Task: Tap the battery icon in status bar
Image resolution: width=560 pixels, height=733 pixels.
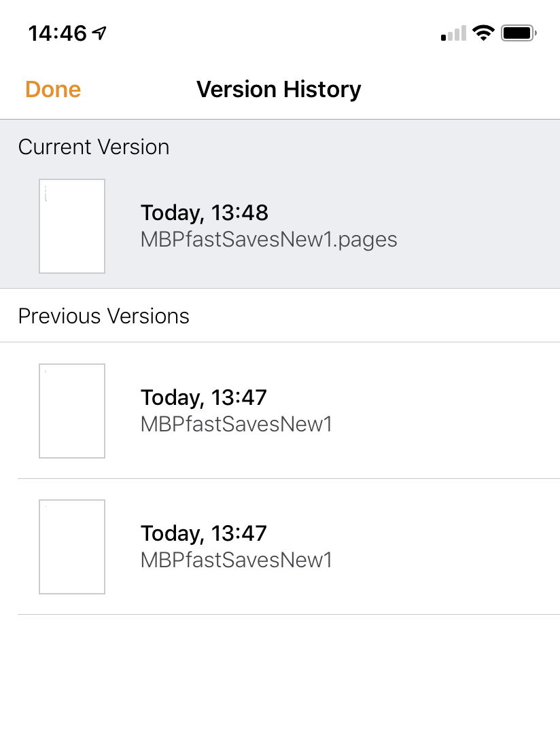Action: (x=519, y=33)
